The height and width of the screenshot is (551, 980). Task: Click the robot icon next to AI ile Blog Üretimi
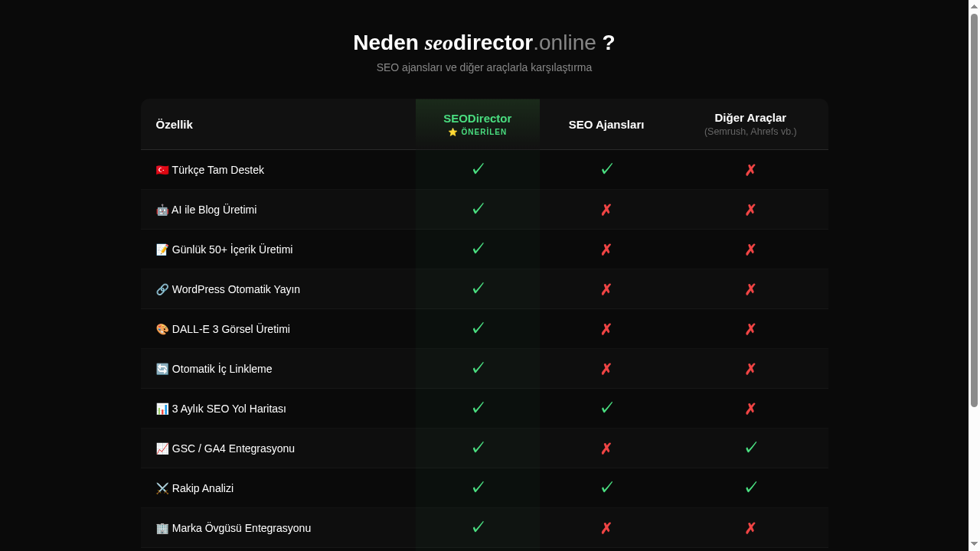pyautogui.click(x=162, y=210)
